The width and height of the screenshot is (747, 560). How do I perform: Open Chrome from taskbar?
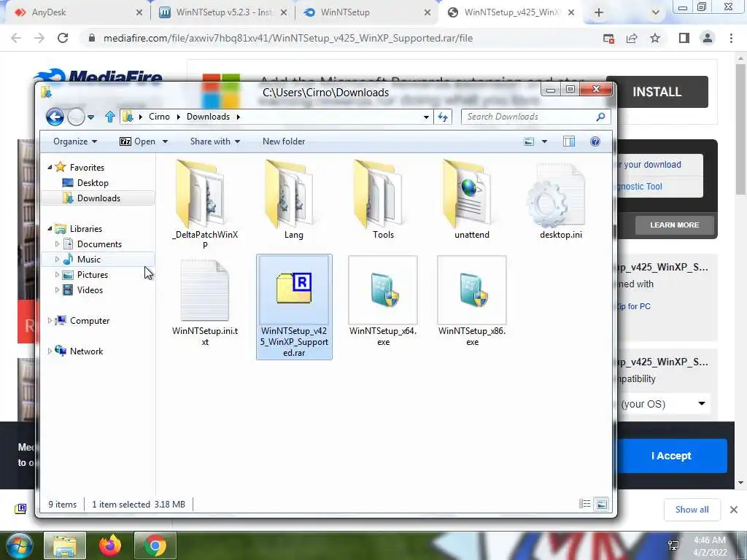click(x=155, y=545)
